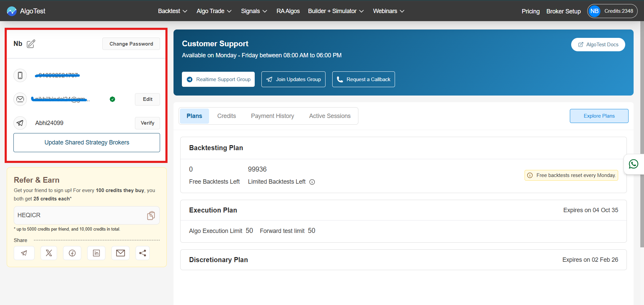This screenshot has height=305, width=644.
Task: Click the Change Password button
Action: (131, 44)
